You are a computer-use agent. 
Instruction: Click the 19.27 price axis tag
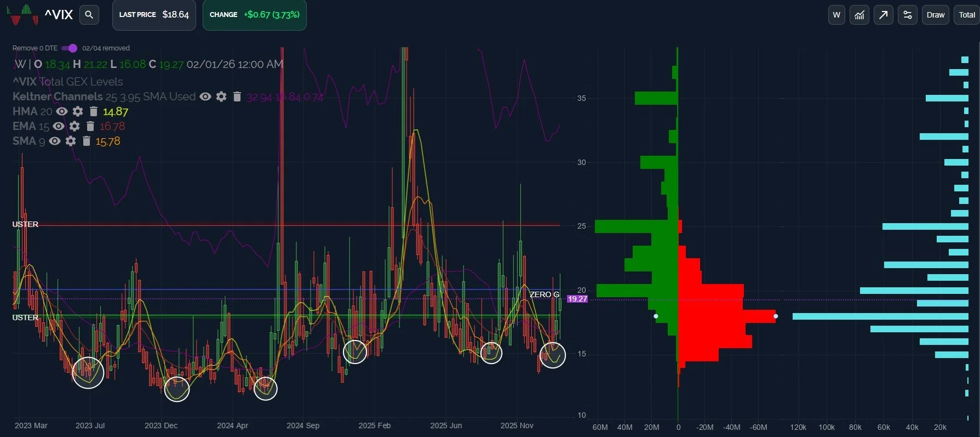pyautogui.click(x=577, y=299)
